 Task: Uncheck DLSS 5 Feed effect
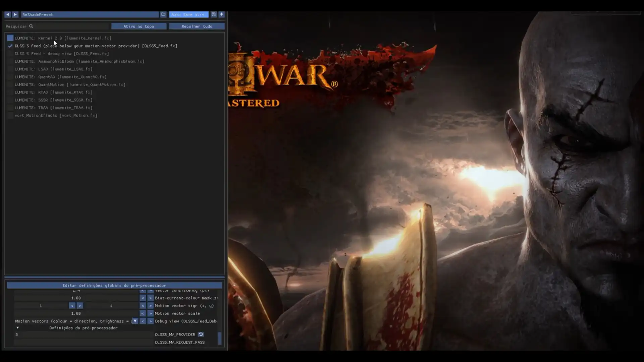coord(10,46)
